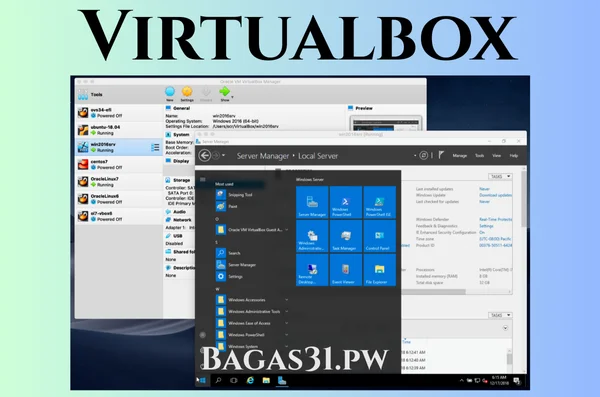Screen dimensions: 600x397
Task: Open win2016srv machine tools list menu icon
Action: [155, 147]
